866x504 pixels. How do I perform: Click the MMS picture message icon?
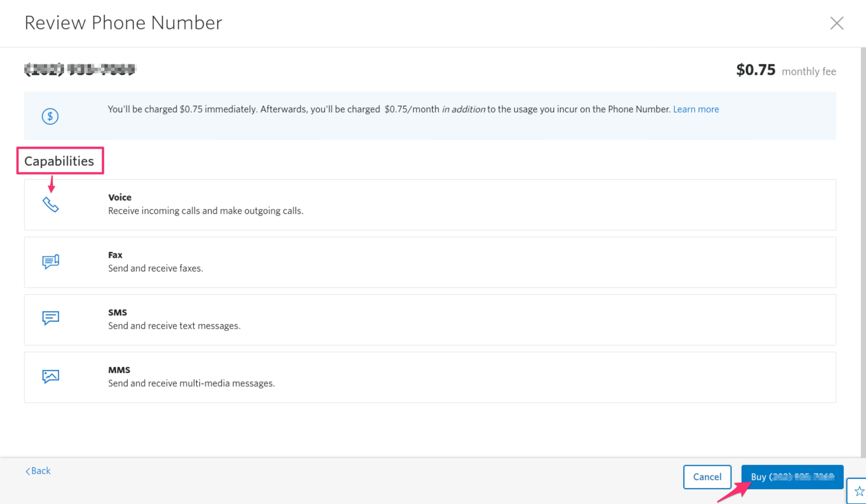pyautogui.click(x=50, y=376)
